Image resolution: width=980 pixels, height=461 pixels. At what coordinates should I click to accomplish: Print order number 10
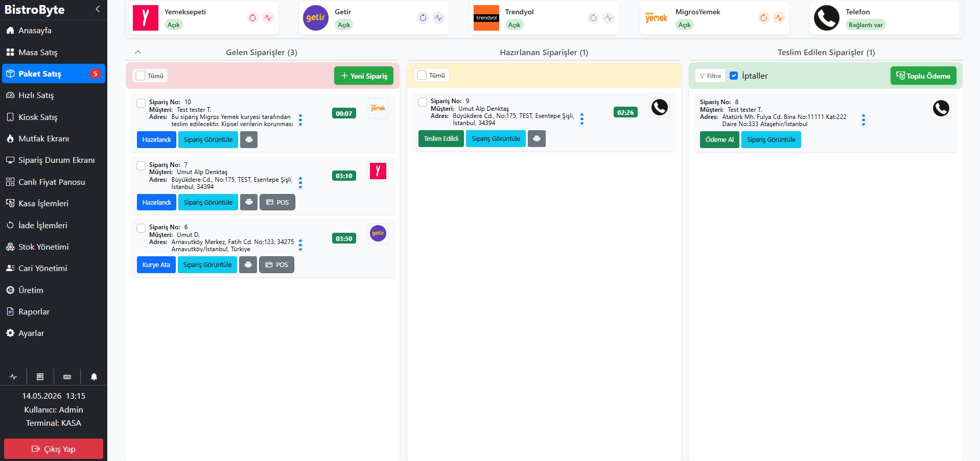click(x=249, y=139)
